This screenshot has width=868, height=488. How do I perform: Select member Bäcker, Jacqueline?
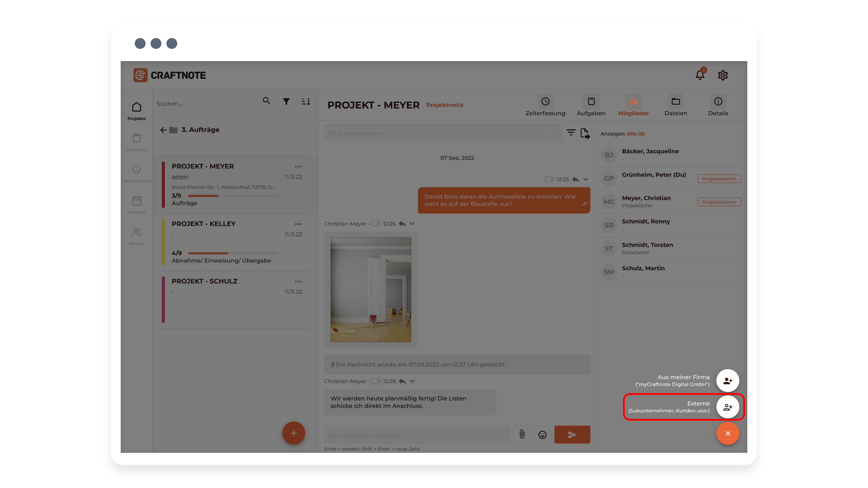[x=671, y=155]
